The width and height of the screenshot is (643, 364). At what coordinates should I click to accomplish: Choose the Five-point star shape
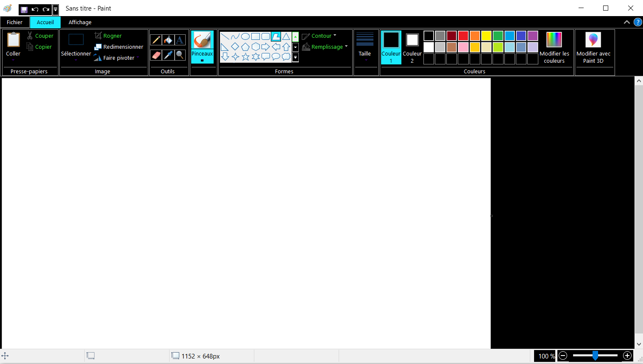click(245, 57)
